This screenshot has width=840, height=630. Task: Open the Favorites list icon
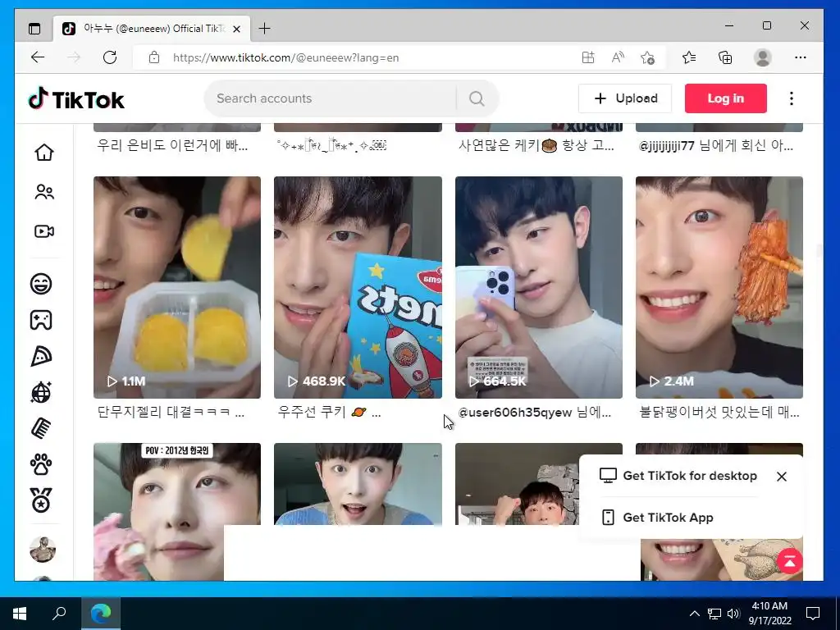689,57
